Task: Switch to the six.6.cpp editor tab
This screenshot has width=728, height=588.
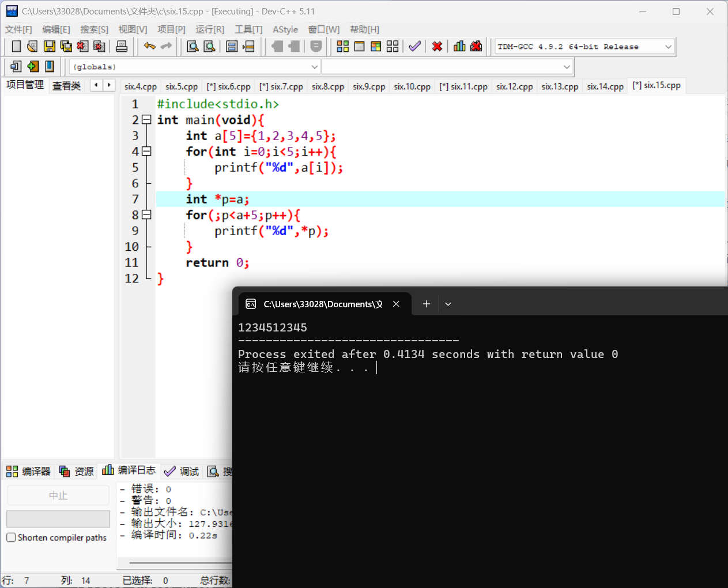Action: point(229,86)
